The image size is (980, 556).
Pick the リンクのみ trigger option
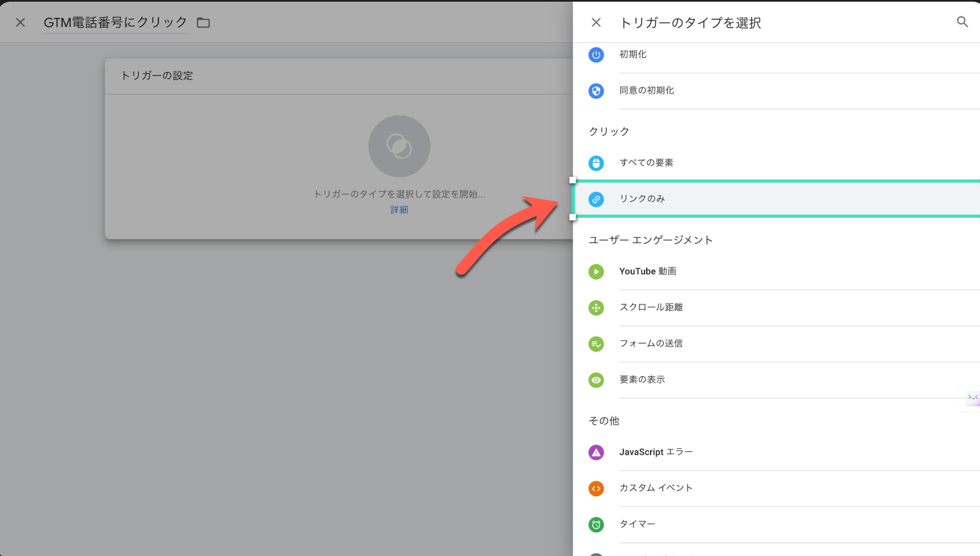click(x=642, y=199)
